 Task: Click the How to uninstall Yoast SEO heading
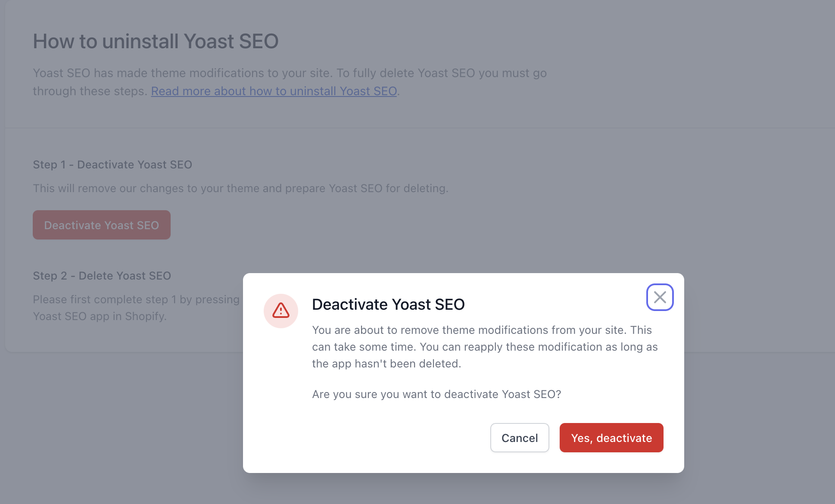tap(156, 41)
